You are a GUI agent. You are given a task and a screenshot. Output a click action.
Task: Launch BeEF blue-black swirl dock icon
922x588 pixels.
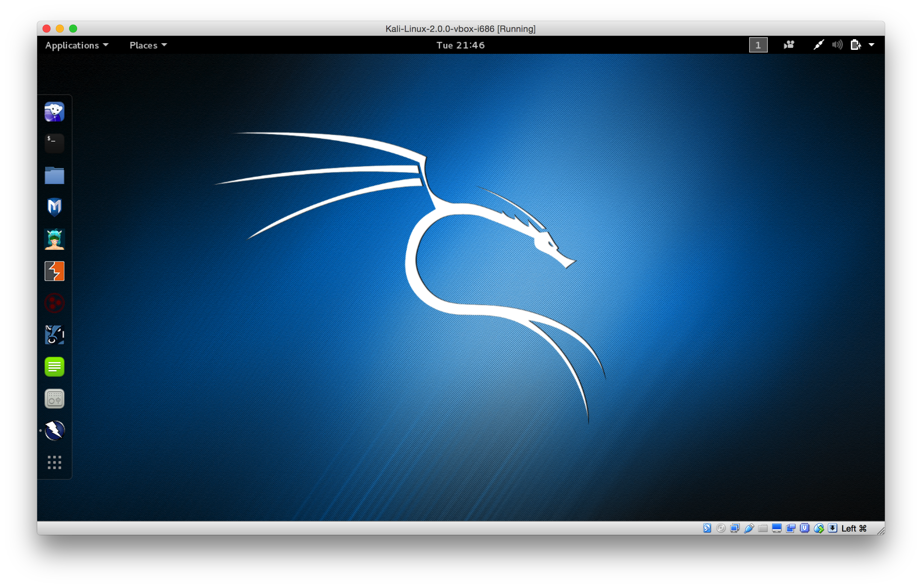(55, 335)
